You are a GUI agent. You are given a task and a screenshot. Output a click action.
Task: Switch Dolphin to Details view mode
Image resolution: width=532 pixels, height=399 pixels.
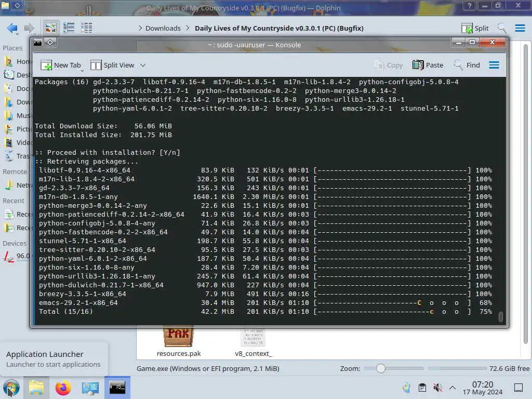87,28
